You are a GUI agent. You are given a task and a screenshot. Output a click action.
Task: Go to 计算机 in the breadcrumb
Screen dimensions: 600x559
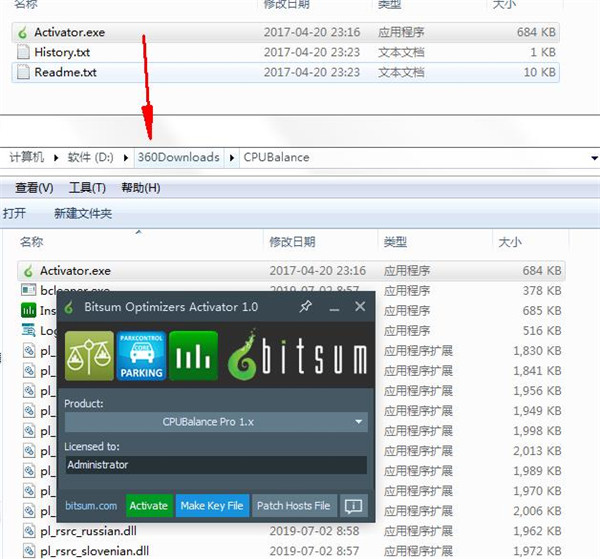27,157
